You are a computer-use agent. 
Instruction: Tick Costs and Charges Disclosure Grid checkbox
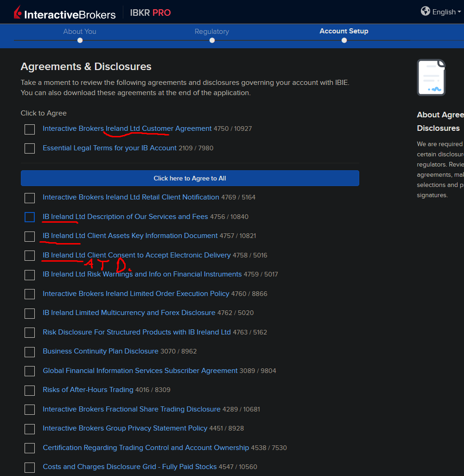30,467
